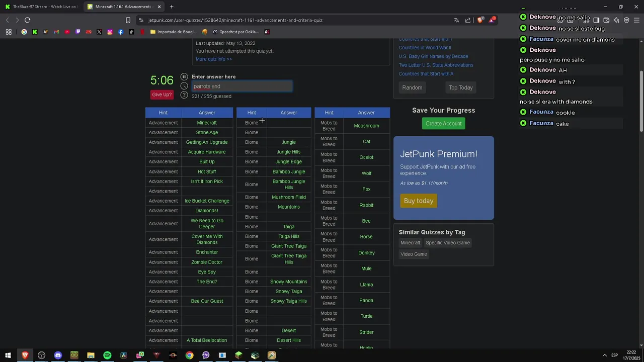Click the 'Bamboo Jungle Hills' answer cell
Screen dimensions: 644x362
[289, 185]
